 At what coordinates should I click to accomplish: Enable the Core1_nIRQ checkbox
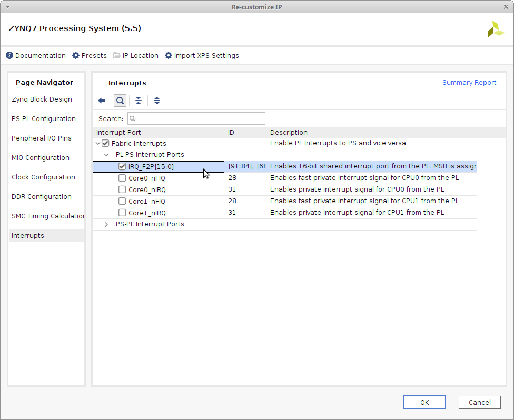coord(122,213)
